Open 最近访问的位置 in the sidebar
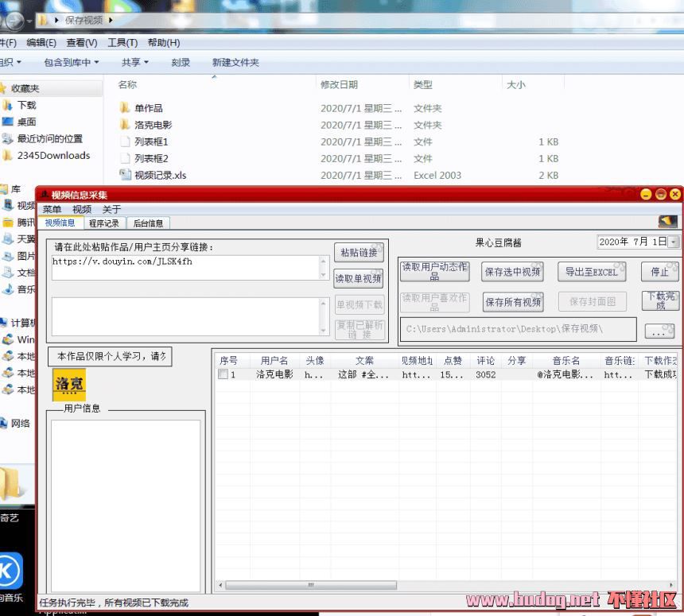This screenshot has width=684, height=616. (8, 138)
